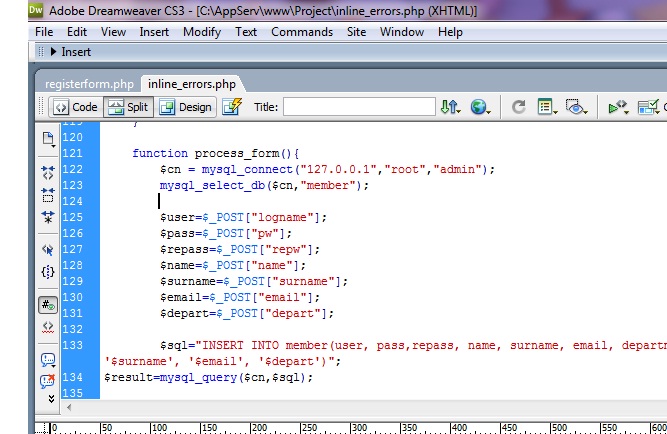Click line number 133 in gutter
667x434 pixels.
point(72,345)
